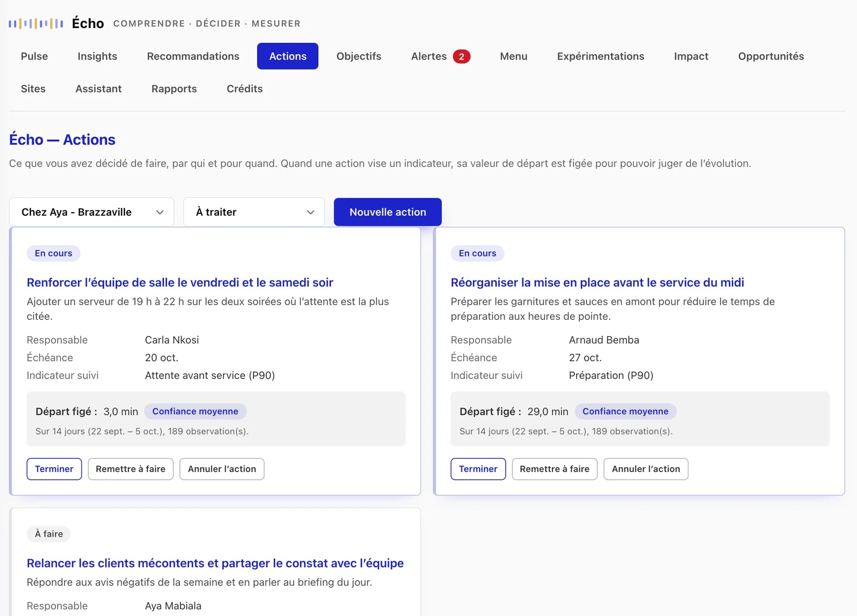Click the À faire status badge
Viewport: 857px width, 616px height.
49,534
